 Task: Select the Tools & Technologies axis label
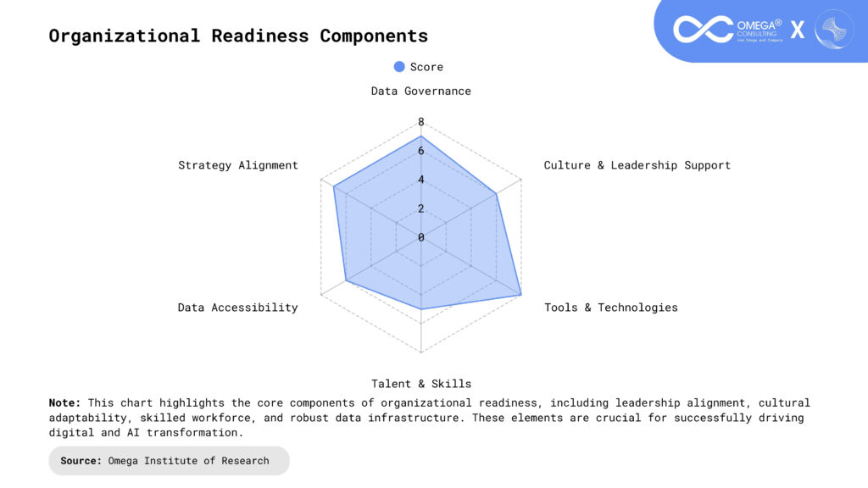click(x=610, y=308)
